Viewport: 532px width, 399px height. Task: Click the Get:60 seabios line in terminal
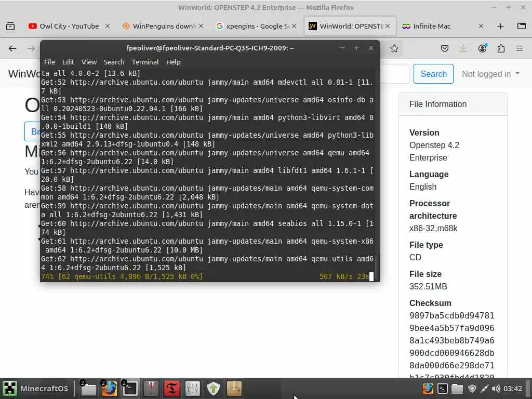click(207, 228)
